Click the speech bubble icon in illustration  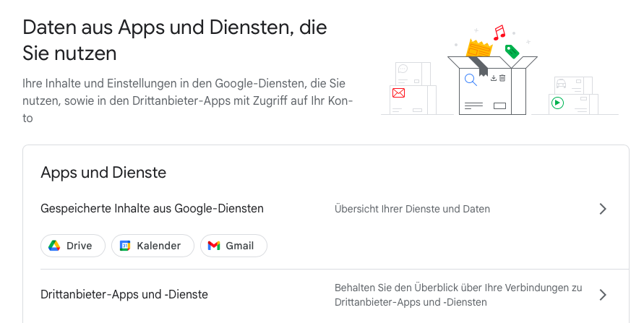pyautogui.click(x=403, y=70)
